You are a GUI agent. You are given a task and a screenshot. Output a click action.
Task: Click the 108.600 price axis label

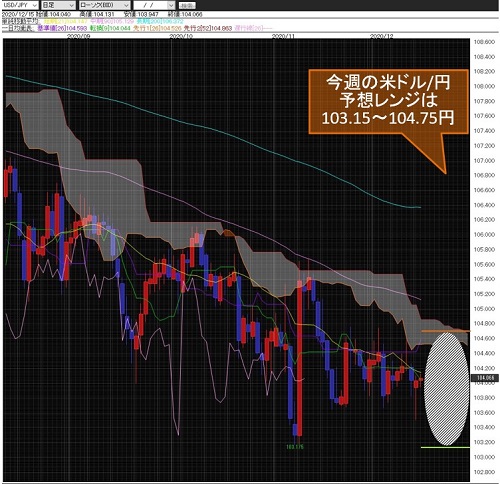click(484, 42)
